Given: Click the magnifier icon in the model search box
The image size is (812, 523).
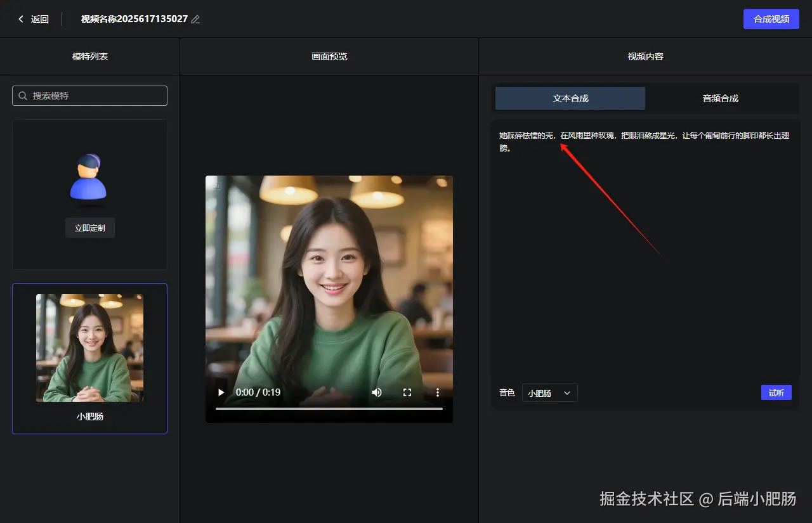Looking at the screenshot, I should click(x=23, y=96).
